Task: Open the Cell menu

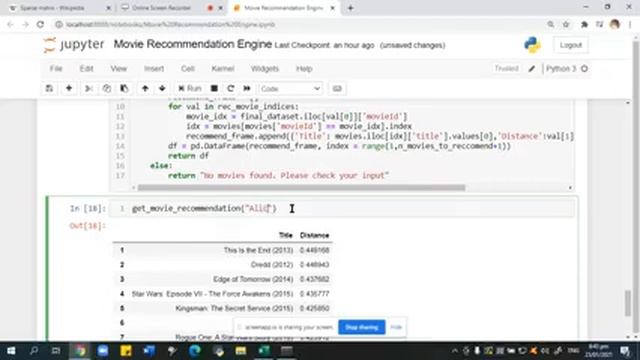Action: point(187,69)
